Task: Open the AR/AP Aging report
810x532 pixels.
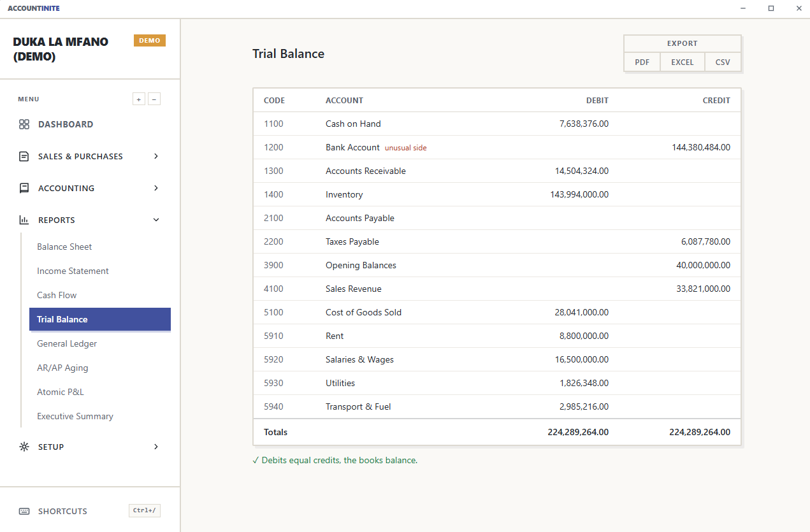Action: click(62, 368)
